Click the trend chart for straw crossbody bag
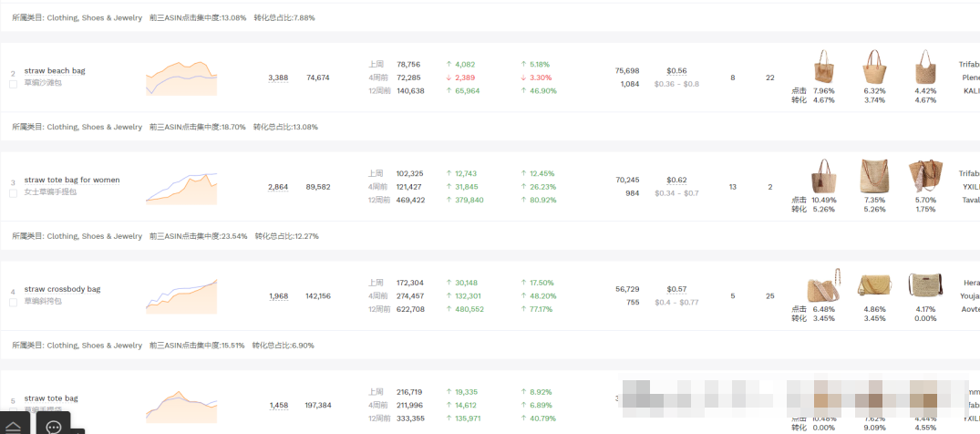The width and height of the screenshot is (980, 434). (x=181, y=296)
